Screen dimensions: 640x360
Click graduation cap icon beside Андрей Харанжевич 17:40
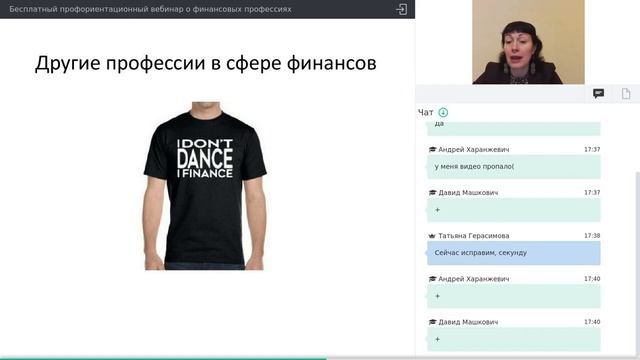[432, 279]
